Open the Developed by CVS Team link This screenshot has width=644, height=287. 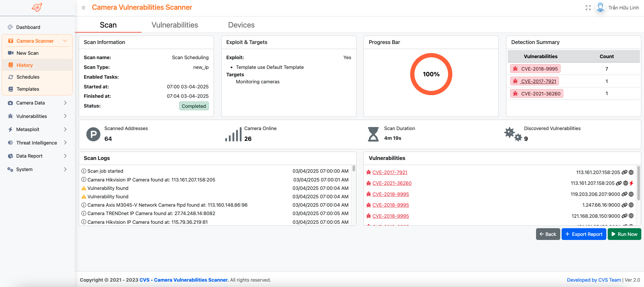pyautogui.click(x=594, y=280)
